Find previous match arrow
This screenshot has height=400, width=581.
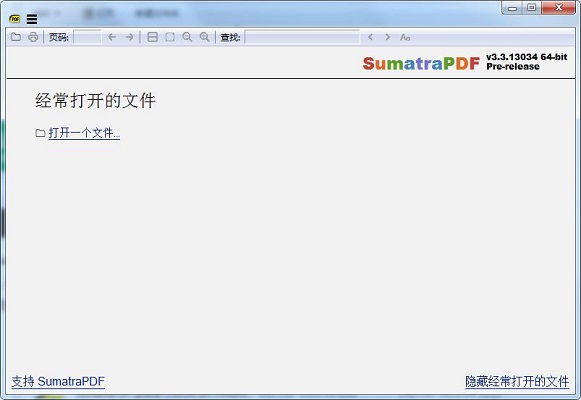tap(370, 37)
